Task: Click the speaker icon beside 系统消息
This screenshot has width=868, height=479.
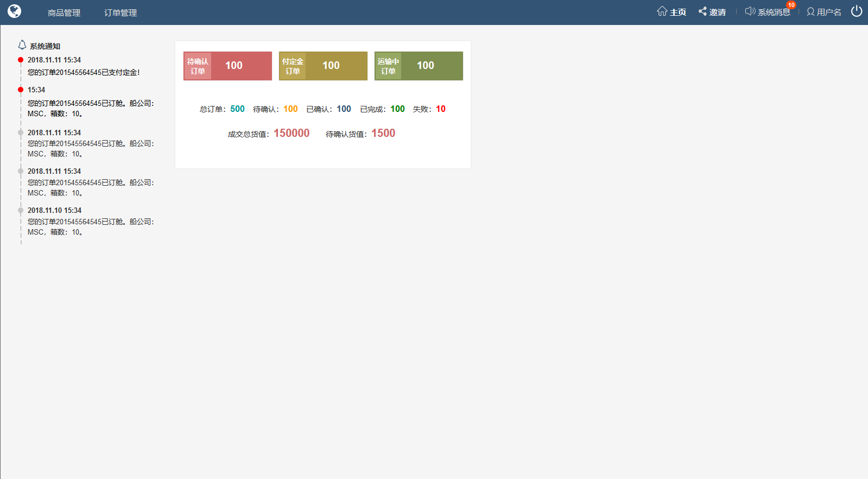Action: pos(750,11)
